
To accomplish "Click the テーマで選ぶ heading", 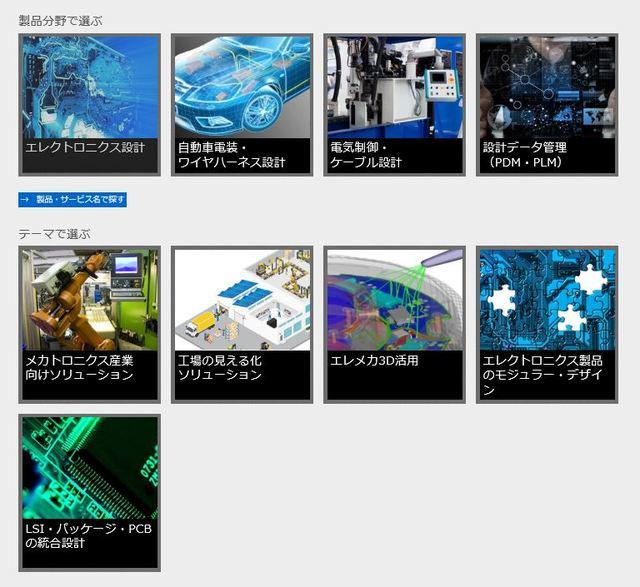I will (54, 234).
